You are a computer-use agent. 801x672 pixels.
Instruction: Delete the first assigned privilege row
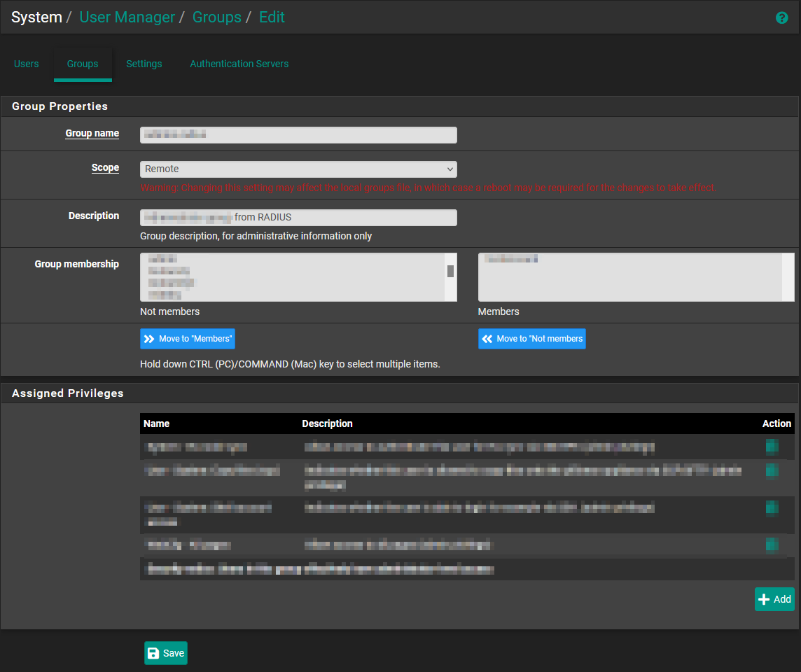(x=772, y=447)
